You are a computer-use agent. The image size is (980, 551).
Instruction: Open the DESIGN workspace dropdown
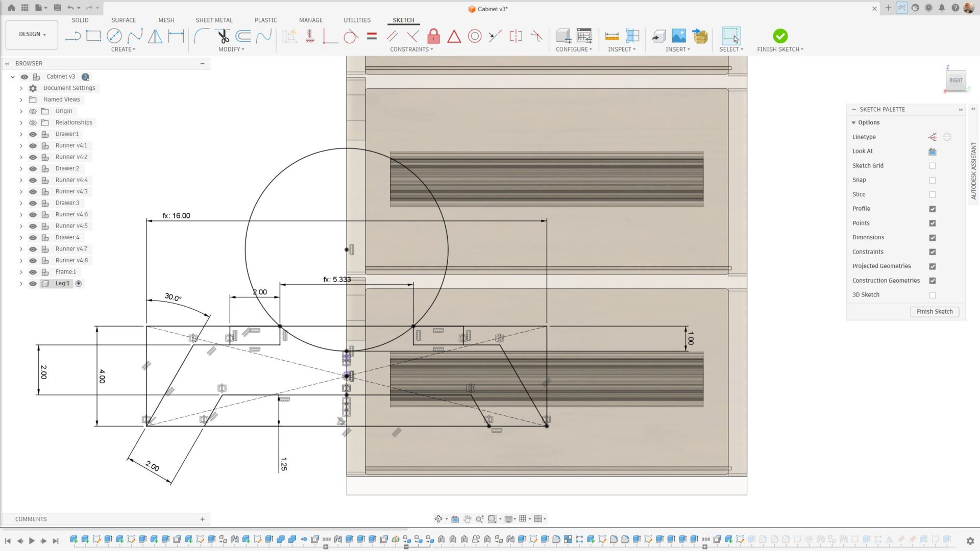32,34
